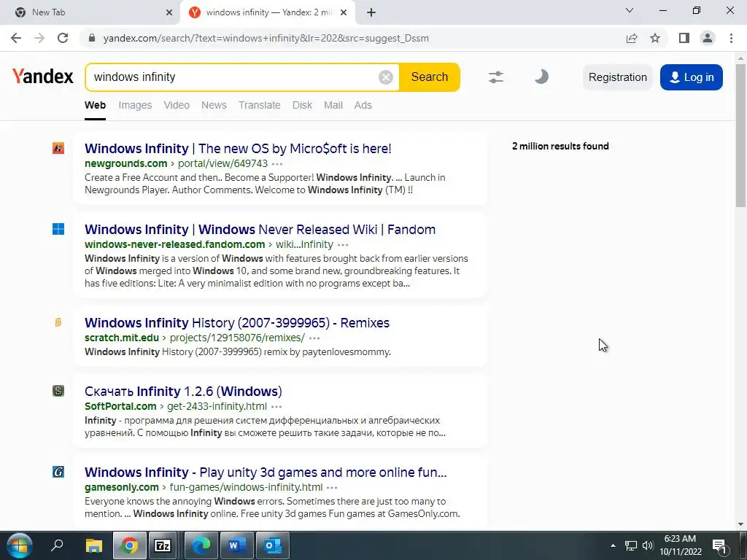Image resolution: width=747 pixels, height=560 pixels.
Task: Switch to Images search tab
Action: pyautogui.click(x=135, y=105)
